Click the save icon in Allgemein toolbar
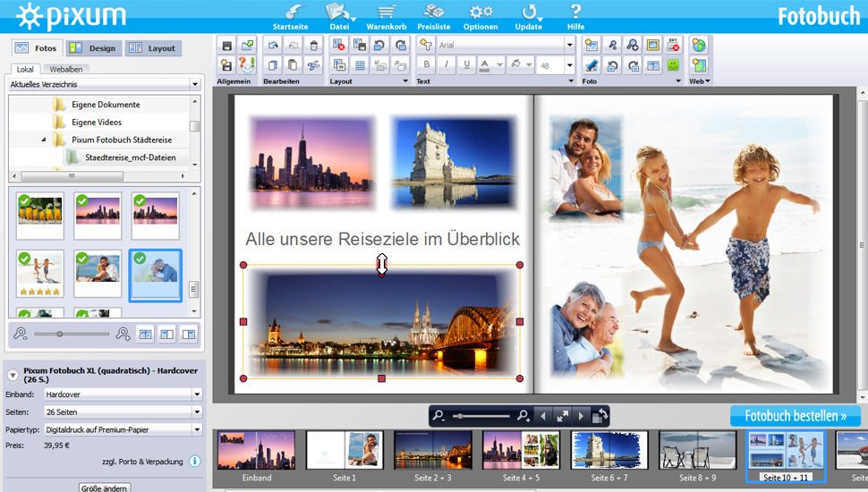The image size is (868, 492). [x=227, y=45]
